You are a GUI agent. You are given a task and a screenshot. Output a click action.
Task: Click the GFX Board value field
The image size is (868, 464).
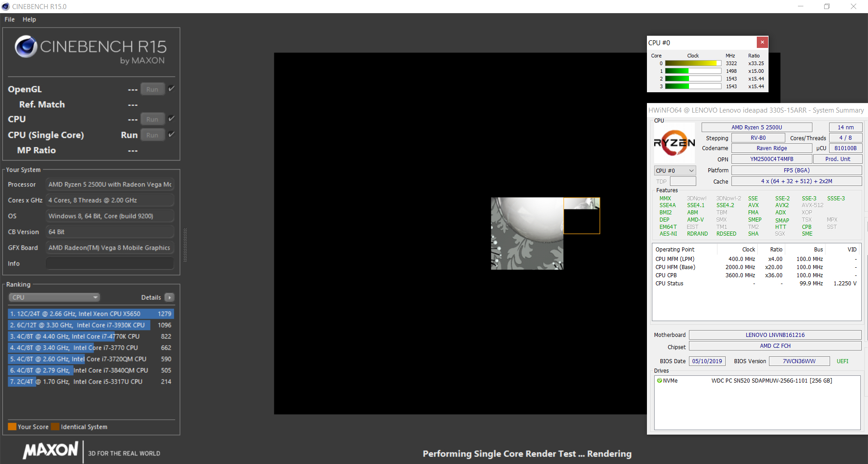[x=110, y=247]
